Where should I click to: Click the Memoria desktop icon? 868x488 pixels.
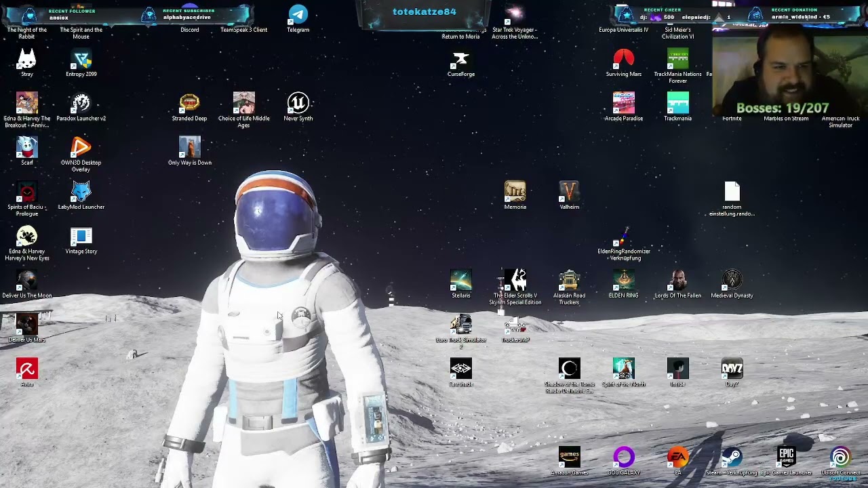click(x=515, y=192)
